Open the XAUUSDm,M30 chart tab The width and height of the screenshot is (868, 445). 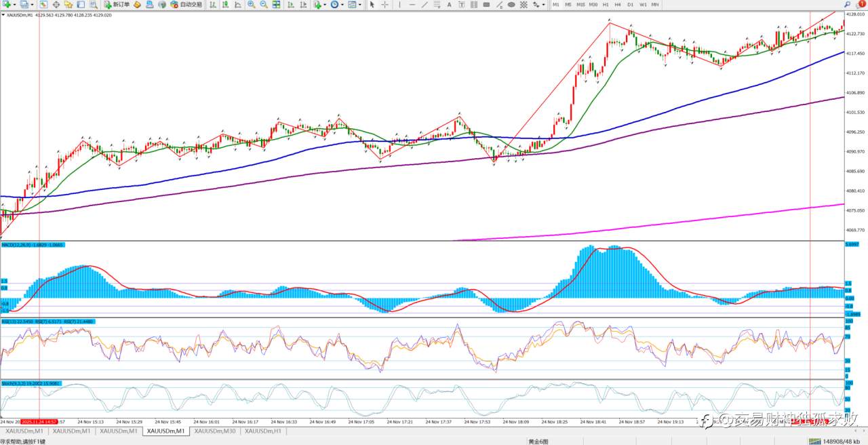(x=215, y=431)
